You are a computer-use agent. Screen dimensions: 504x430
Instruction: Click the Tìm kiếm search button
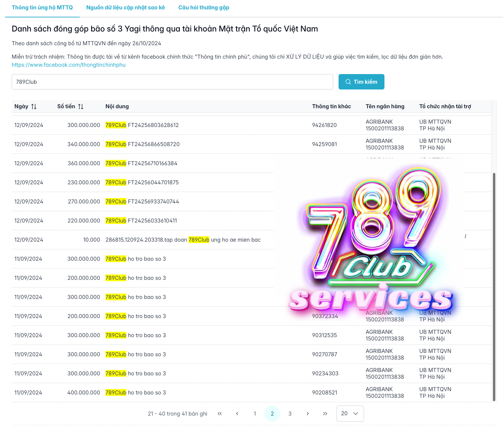tap(361, 82)
